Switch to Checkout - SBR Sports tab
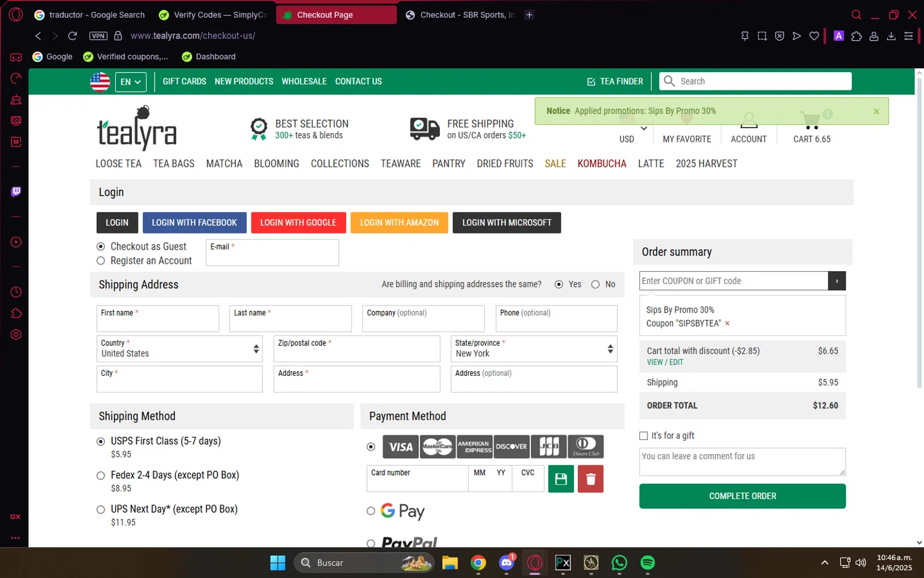The height and width of the screenshot is (578, 924). click(x=460, y=15)
